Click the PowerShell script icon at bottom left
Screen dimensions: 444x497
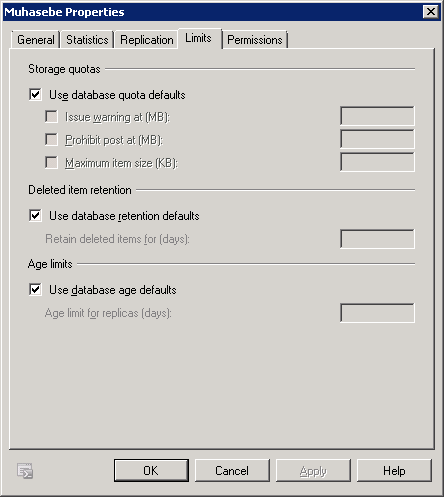coord(25,471)
